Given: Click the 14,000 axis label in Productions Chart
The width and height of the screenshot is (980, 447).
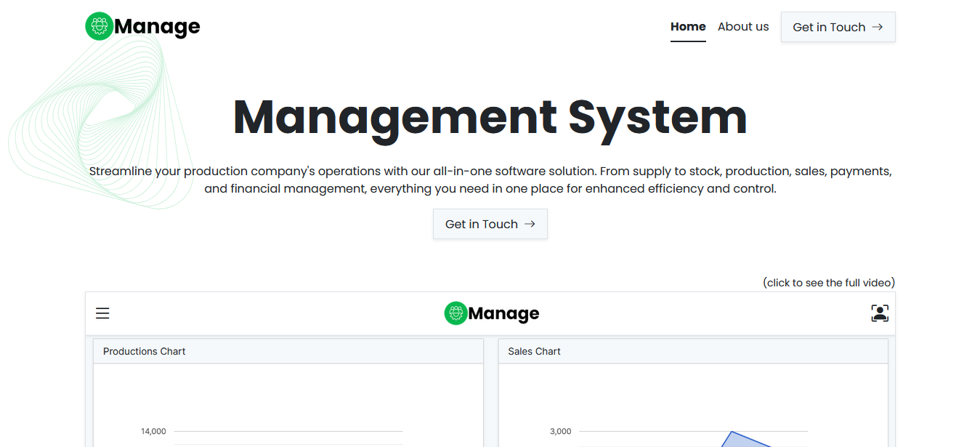Looking at the screenshot, I should (153, 431).
